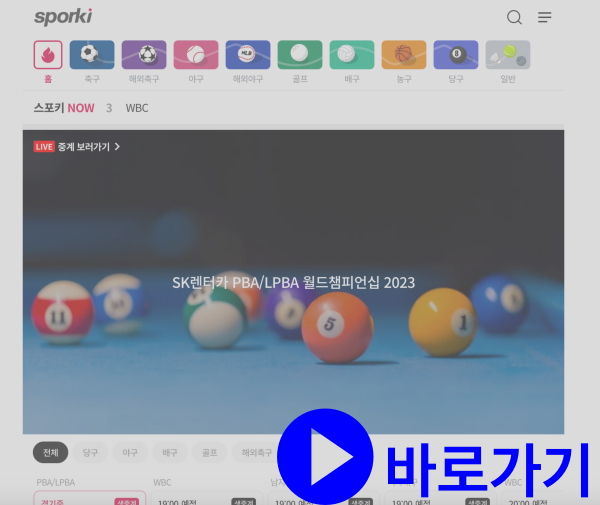Click the blue play circle button
Image resolution: width=600 pixels, height=505 pixels.
point(325,456)
